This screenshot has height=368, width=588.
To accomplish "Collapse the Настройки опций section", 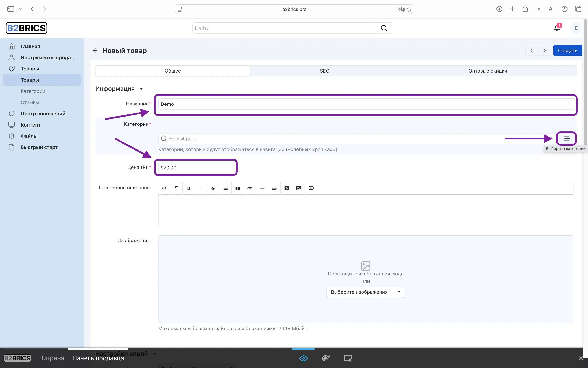I will pos(126,353).
